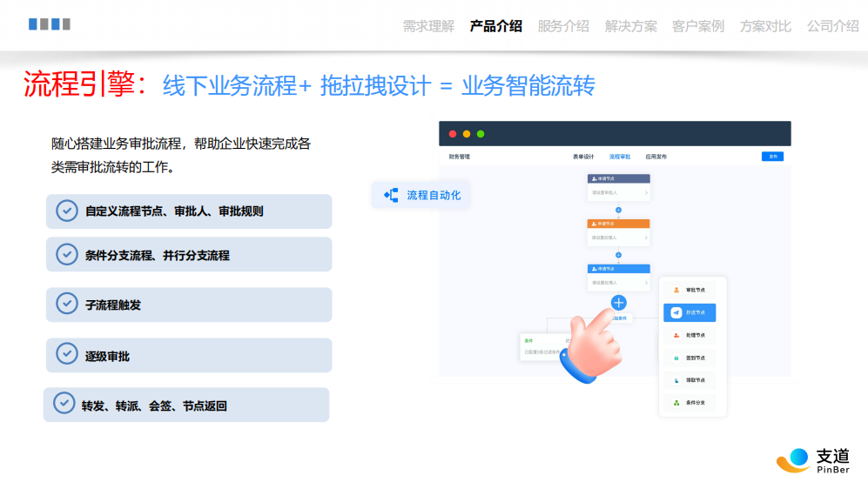Click the blue 发布 button
Screen dimensions: 868x482
tap(772, 157)
